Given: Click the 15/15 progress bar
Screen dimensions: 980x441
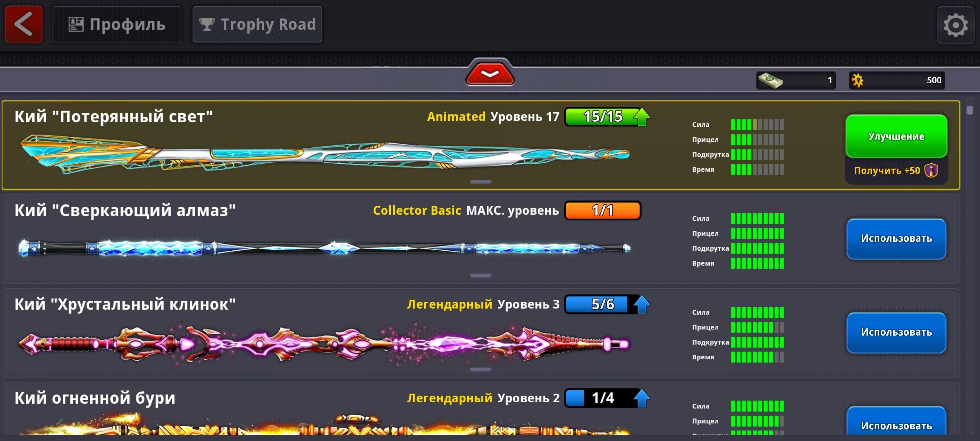Looking at the screenshot, I should [x=603, y=117].
